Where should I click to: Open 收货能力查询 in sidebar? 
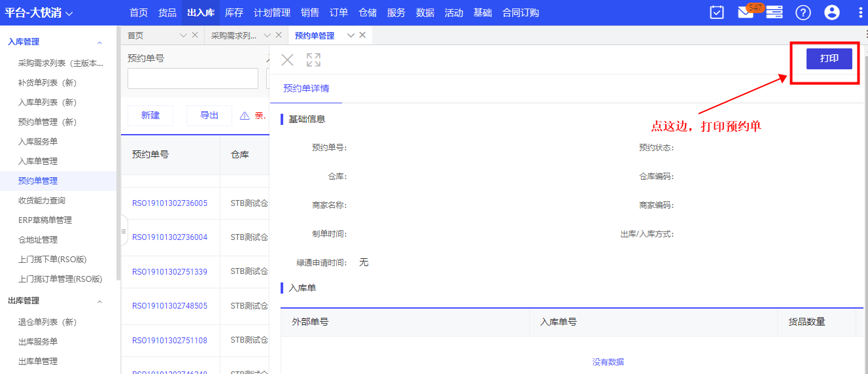click(42, 201)
